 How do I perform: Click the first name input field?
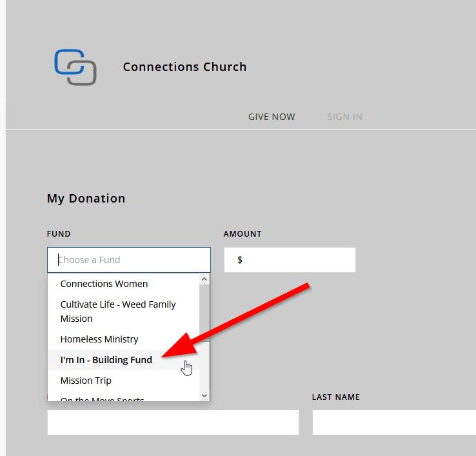click(x=173, y=422)
